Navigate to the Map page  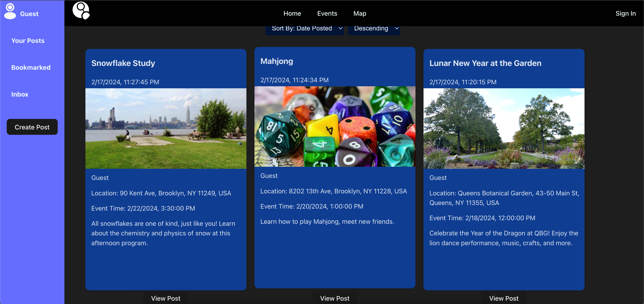[x=360, y=13]
